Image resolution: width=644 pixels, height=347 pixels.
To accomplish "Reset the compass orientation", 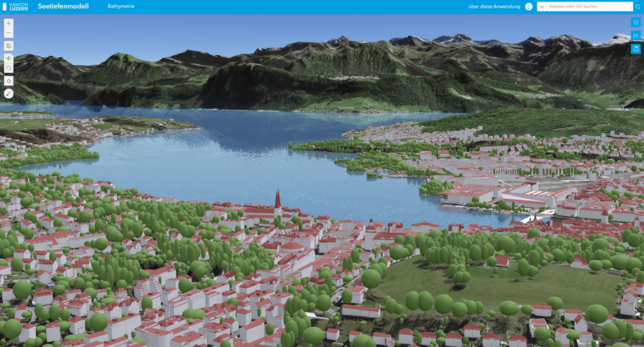I will coord(8,81).
